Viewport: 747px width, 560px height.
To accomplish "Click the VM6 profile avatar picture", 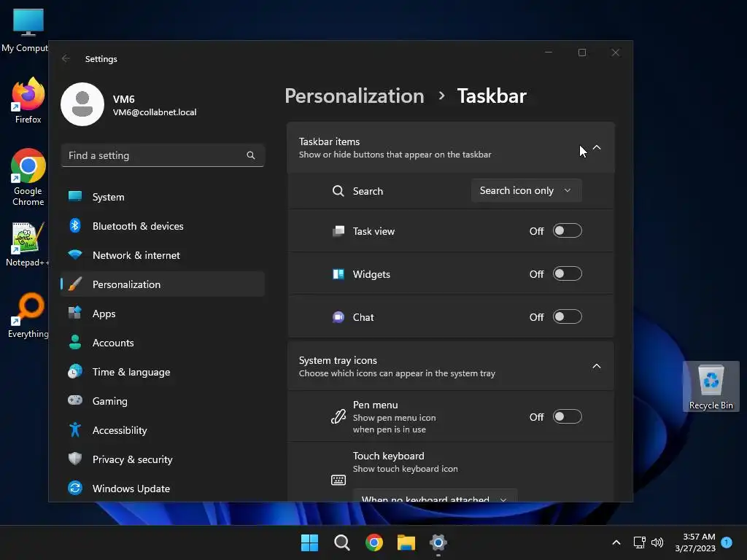I will [82, 104].
